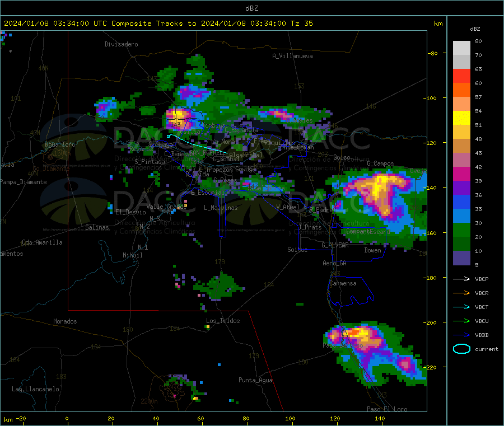Click the 'V_Atuel' map label
The width and height of the screenshot is (504, 426).
(x=288, y=207)
